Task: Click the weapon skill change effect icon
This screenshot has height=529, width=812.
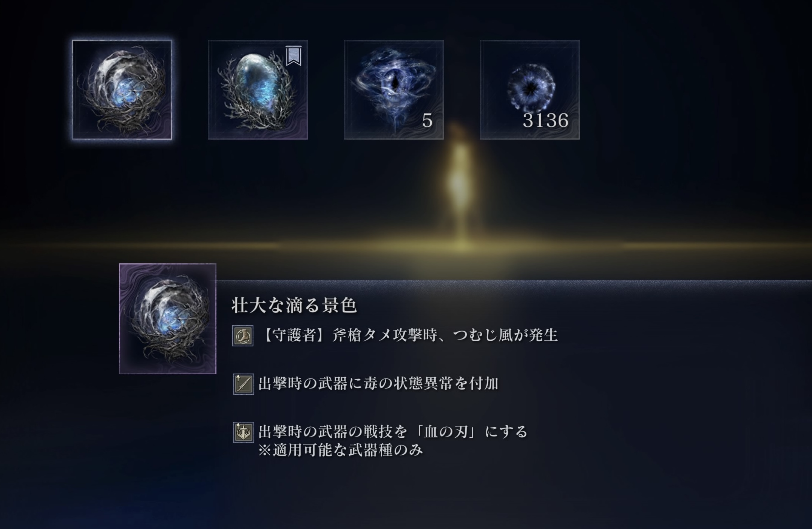Action: click(244, 432)
